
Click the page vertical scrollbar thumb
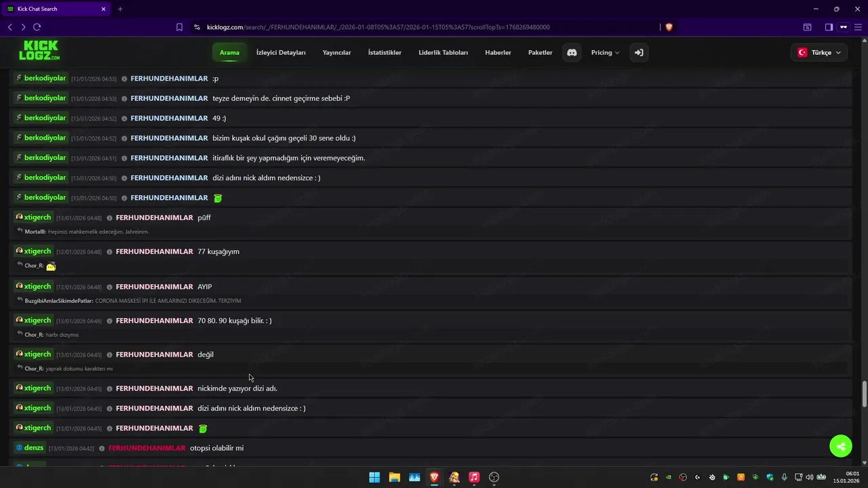pyautogui.click(x=864, y=394)
